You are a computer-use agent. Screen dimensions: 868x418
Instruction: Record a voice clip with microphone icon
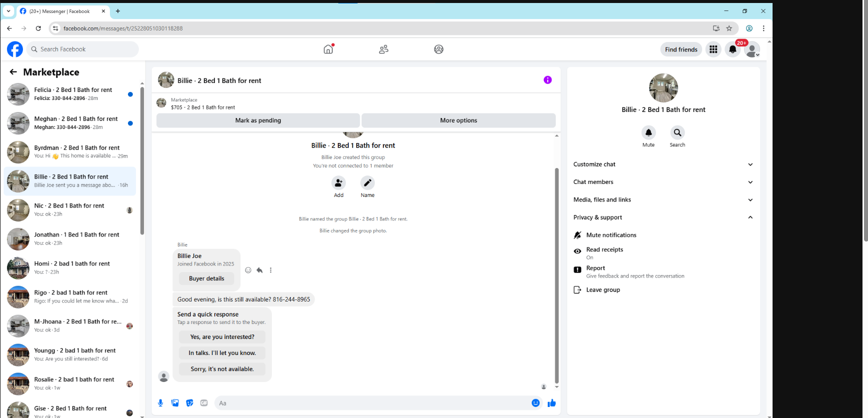160,403
